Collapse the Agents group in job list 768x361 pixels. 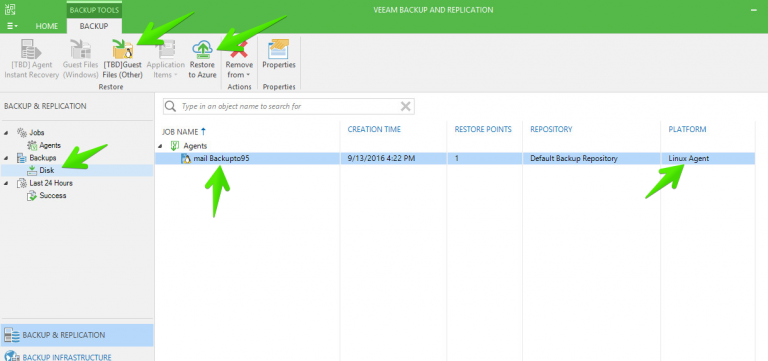(x=160, y=146)
